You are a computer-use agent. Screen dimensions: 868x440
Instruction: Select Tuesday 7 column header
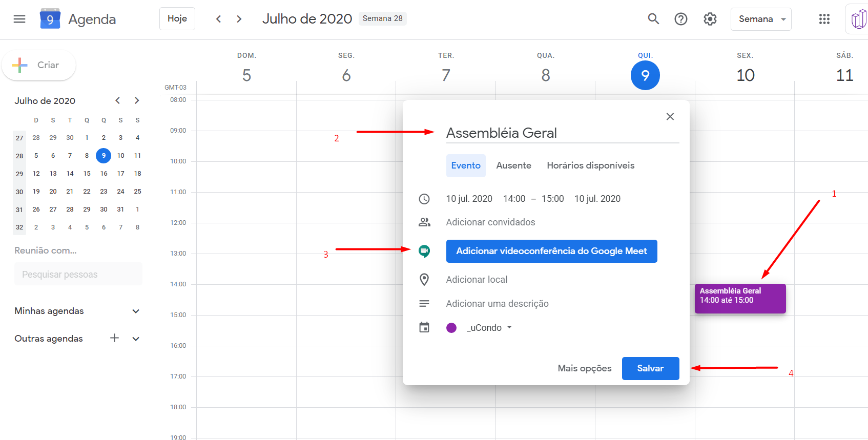pyautogui.click(x=446, y=75)
